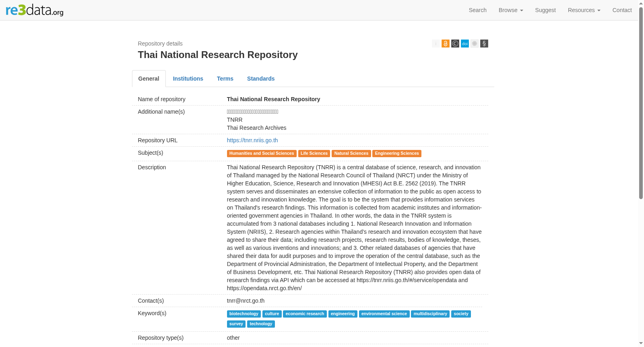Click the 'Repository URL' field label
Image resolution: width=644 pixels, height=347 pixels.
pos(158,140)
